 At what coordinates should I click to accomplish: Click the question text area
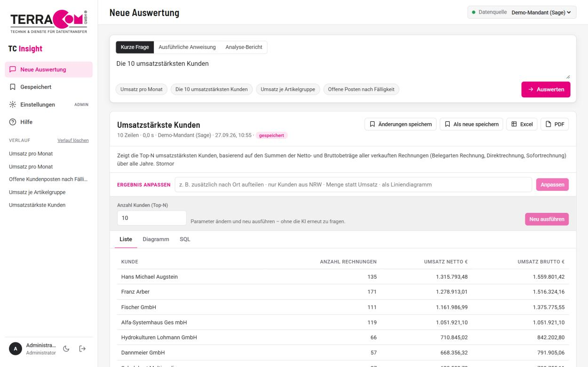click(343, 69)
